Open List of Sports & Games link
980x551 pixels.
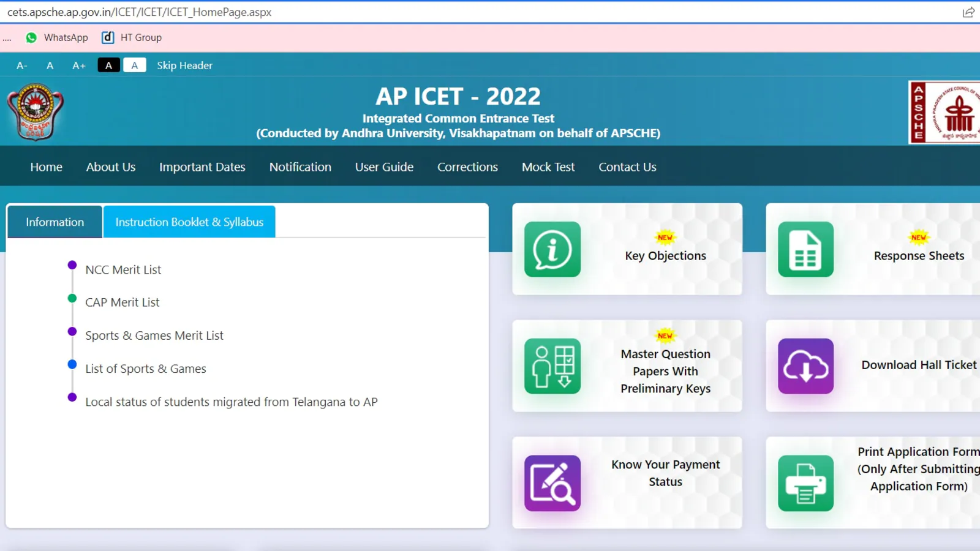pos(146,369)
